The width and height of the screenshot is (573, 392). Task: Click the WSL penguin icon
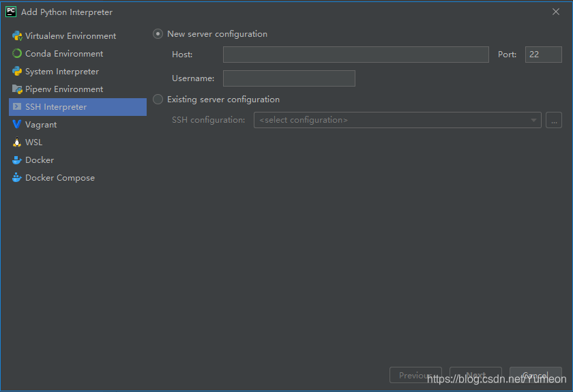[x=17, y=142]
